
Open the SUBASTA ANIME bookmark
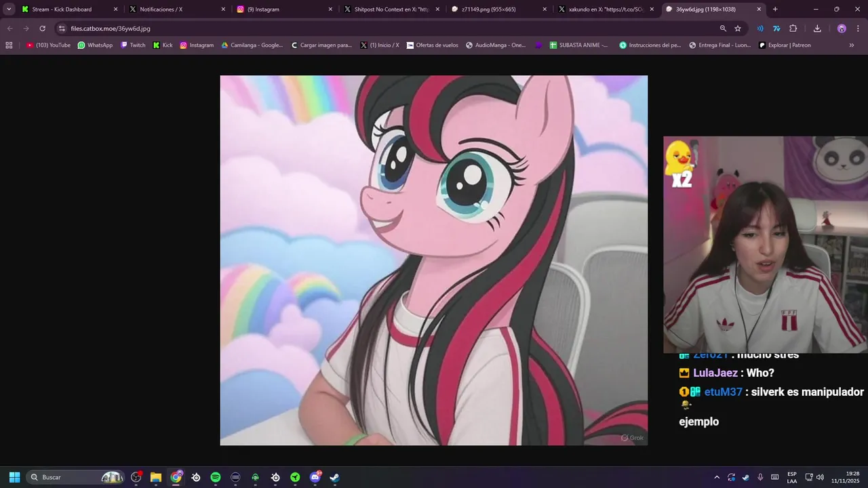[579, 45]
